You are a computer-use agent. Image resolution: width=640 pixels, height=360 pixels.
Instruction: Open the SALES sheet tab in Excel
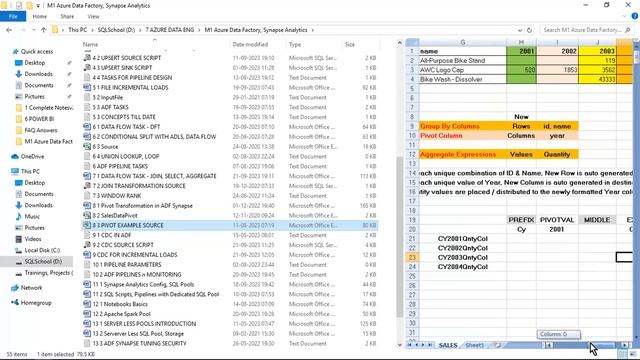(x=448, y=345)
